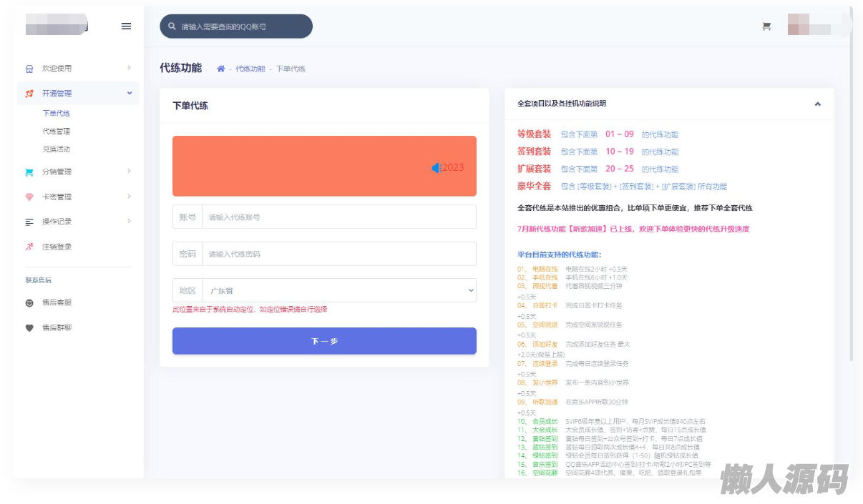
Task: Open the shopping cart at top right
Action: (x=766, y=26)
